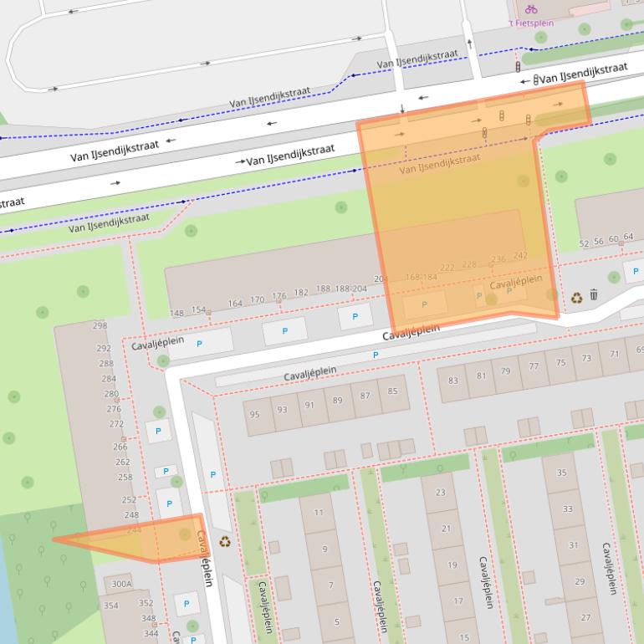Screen dimensions: 644x644
Task: Click parking icon on the Cavaljéplein road strip
Action: (x=375, y=355)
